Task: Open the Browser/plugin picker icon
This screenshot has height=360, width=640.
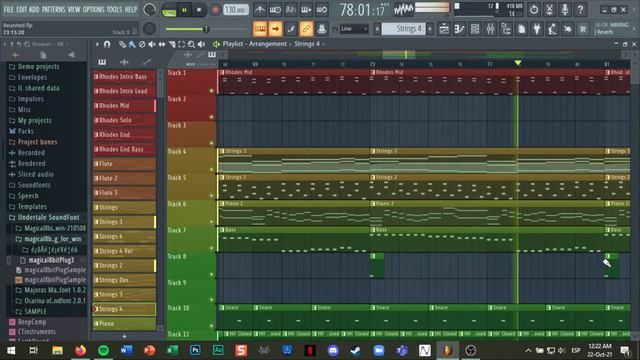Action: pyautogui.click(x=506, y=29)
